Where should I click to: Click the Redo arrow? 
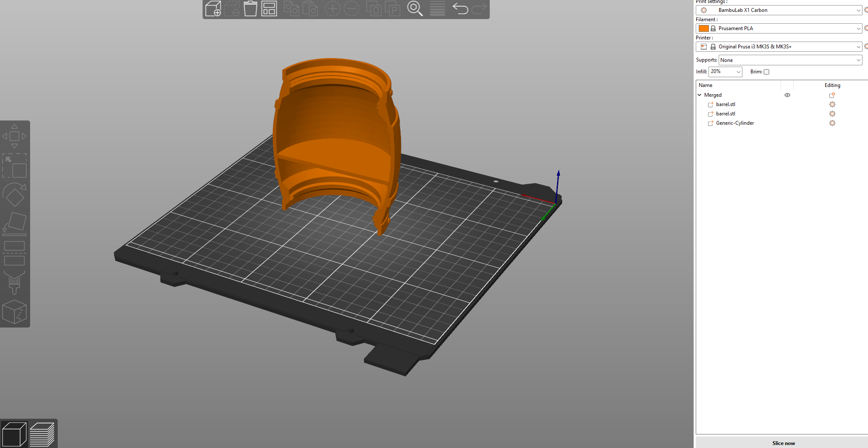tap(479, 8)
